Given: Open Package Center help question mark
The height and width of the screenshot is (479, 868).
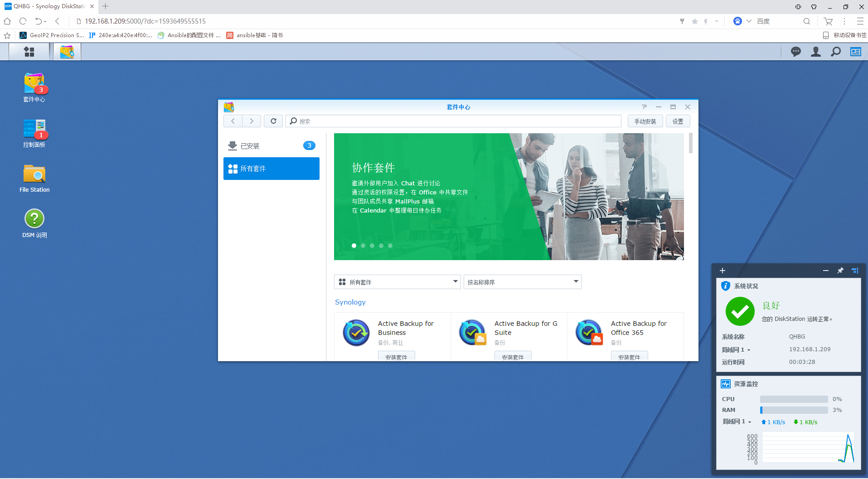Looking at the screenshot, I should [644, 107].
